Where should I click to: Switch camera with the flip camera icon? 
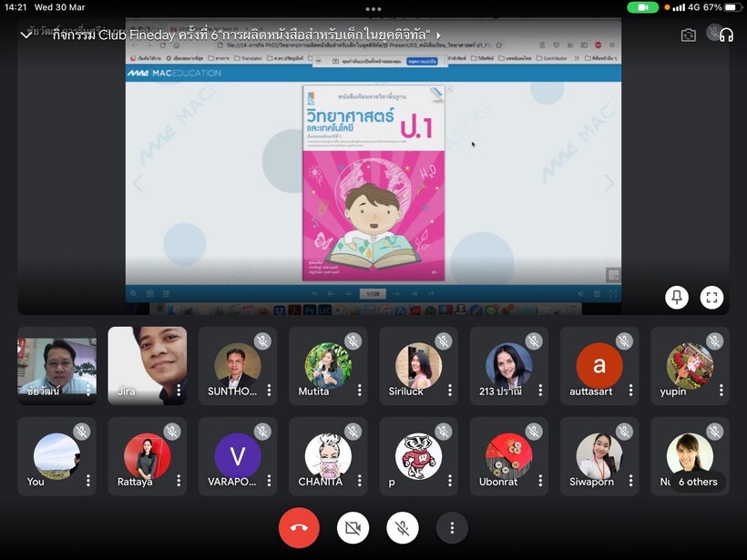coord(689,35)
